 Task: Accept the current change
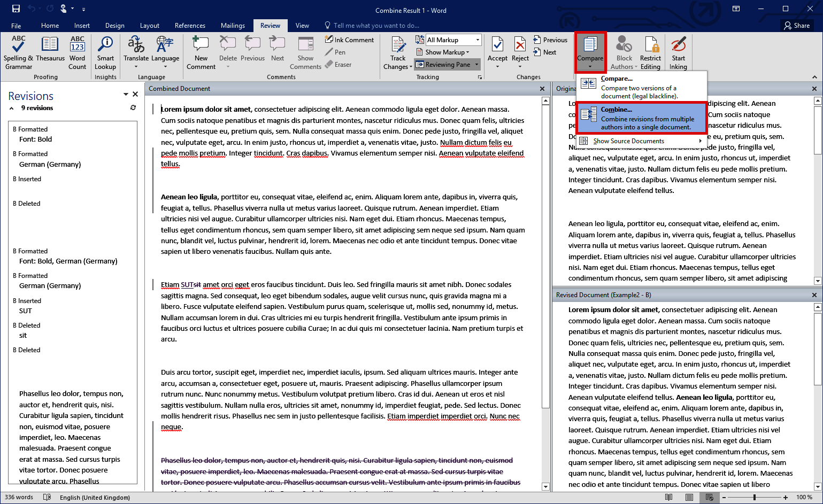497,52
